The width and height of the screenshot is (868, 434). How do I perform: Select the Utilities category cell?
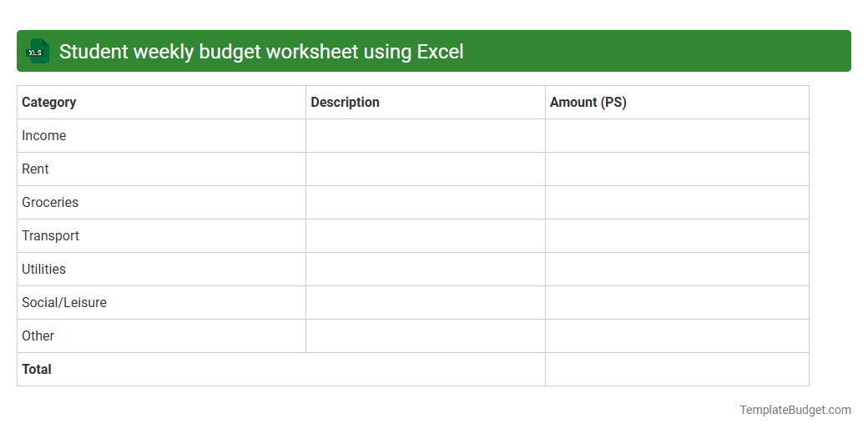pyautogui.click(x=162, y=270)
